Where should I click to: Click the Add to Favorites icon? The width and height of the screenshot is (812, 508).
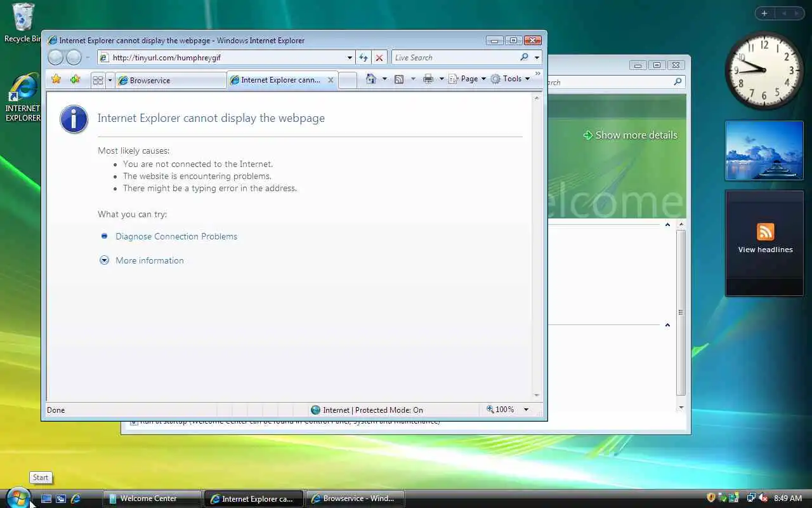pyautogui.click(x=75, y=79)
